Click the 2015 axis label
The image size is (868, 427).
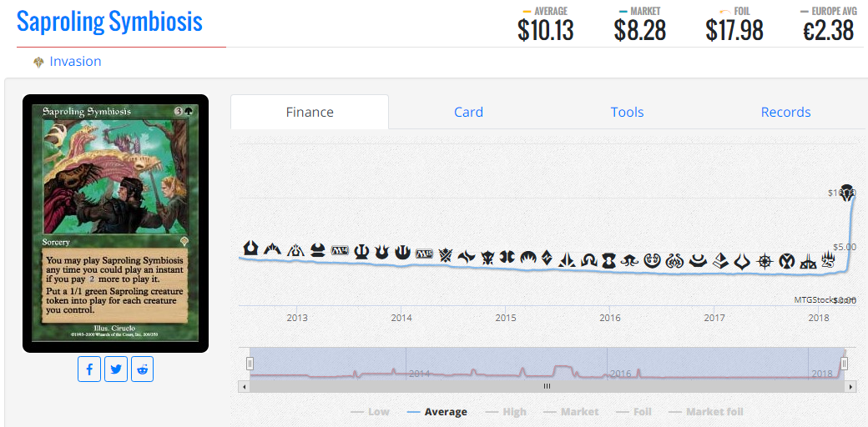[x=506, y=318]
